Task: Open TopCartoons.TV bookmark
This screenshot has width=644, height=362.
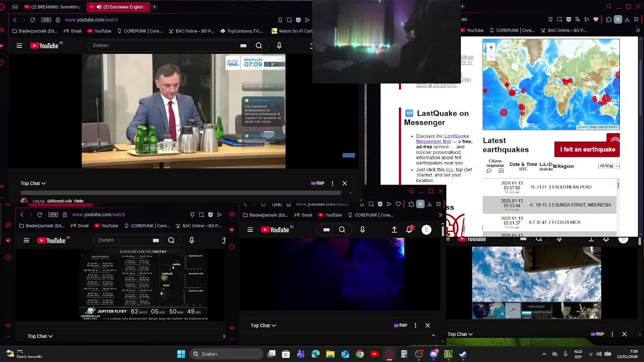Action: [x=242, y=31]
